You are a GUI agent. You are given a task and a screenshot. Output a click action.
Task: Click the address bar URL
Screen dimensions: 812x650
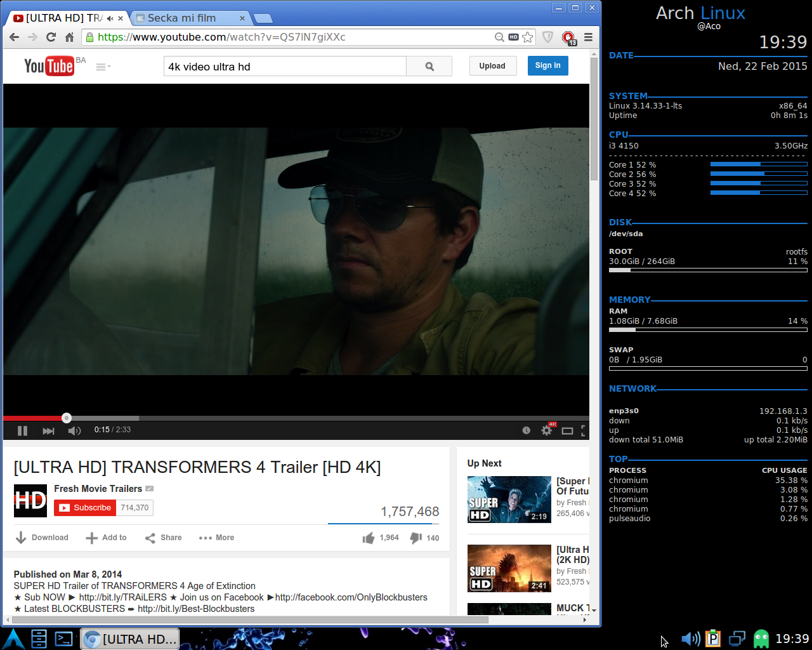221,37
